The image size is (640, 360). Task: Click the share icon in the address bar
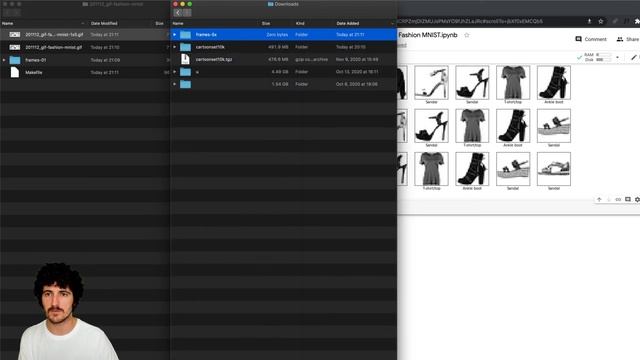[x=589, y=21]
